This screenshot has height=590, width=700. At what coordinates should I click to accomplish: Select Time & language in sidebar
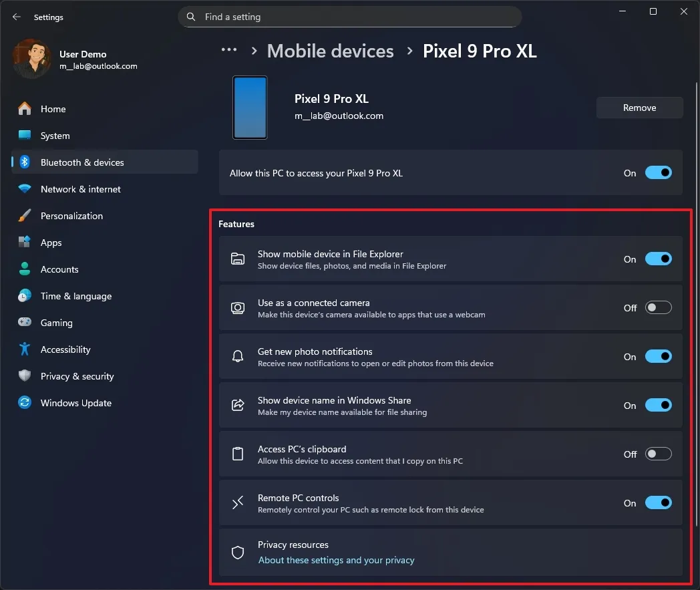tap(75, 296)
